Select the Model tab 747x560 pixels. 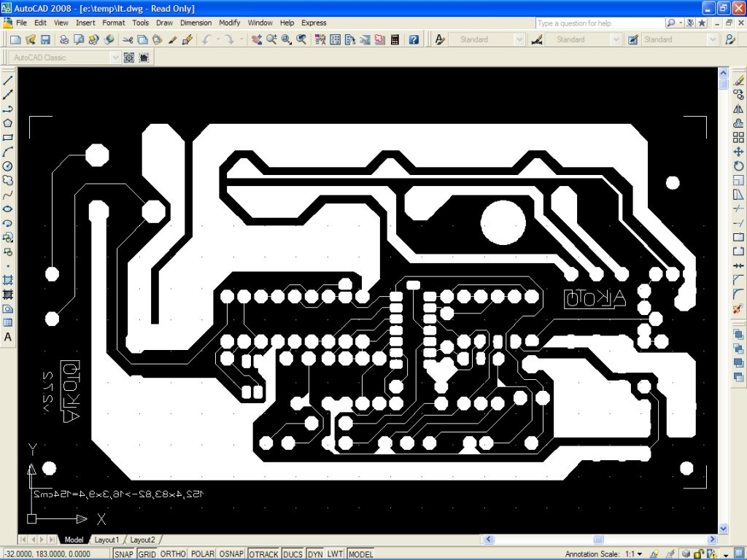(74, 540)
